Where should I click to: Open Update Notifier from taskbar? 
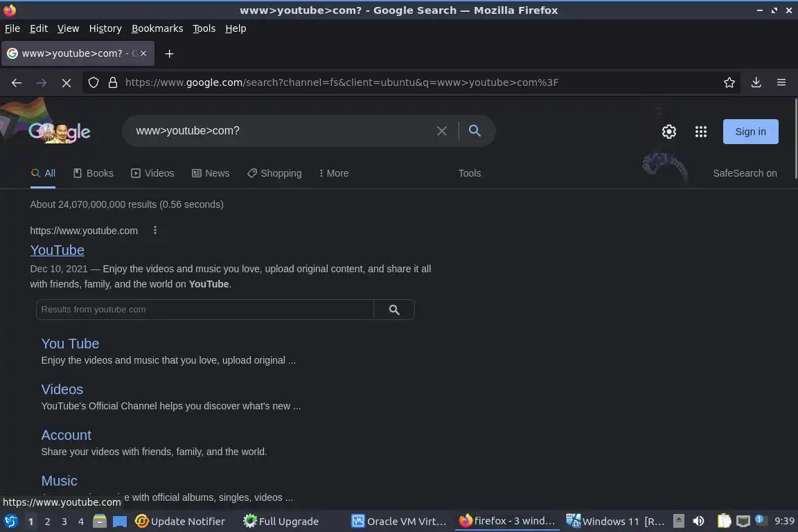tap(179, 522)
